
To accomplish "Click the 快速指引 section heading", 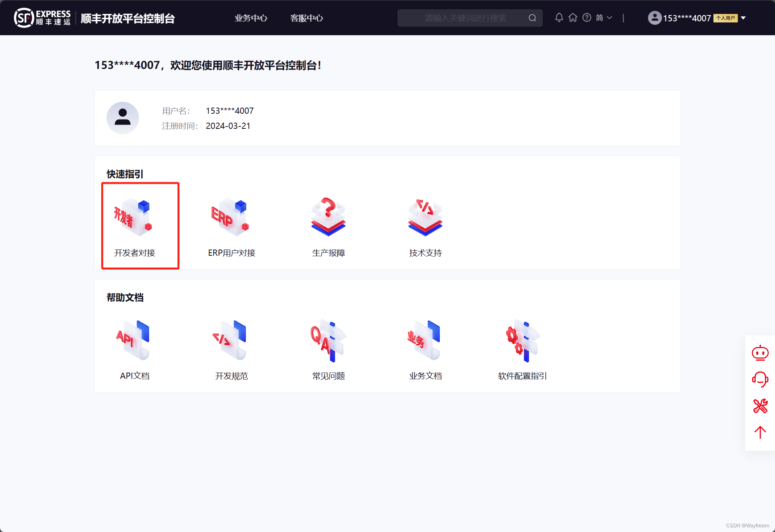I will [x=125, y=174].
